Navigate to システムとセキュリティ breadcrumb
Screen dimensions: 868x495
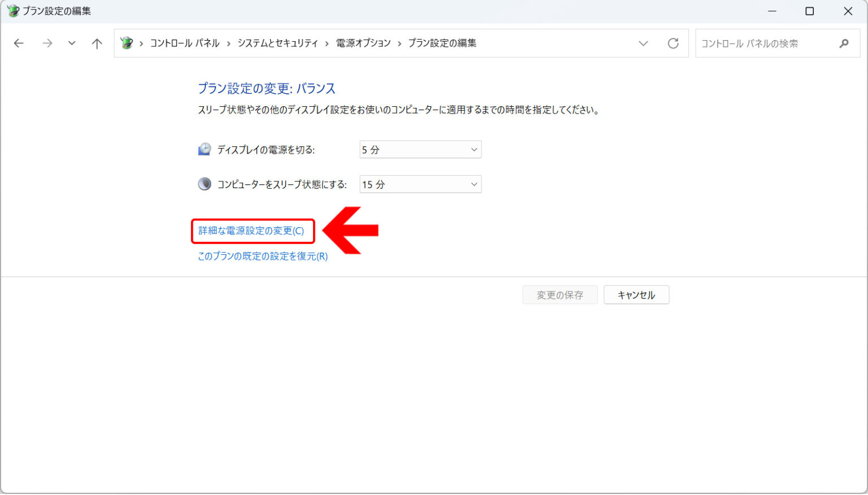(x=277, y=44)
